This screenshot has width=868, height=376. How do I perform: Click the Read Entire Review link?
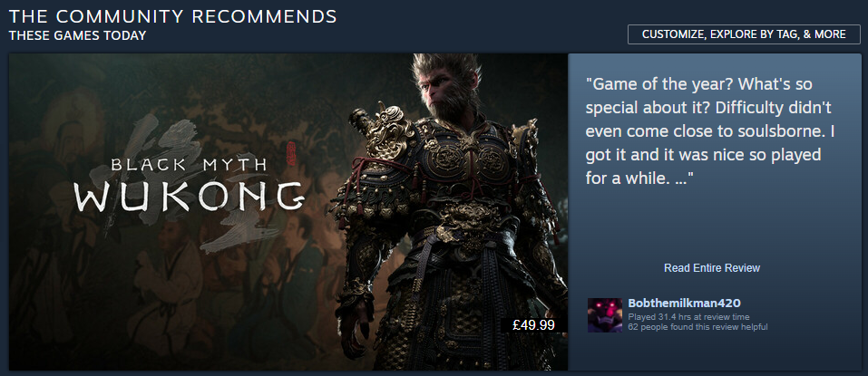tap(712, 267)
